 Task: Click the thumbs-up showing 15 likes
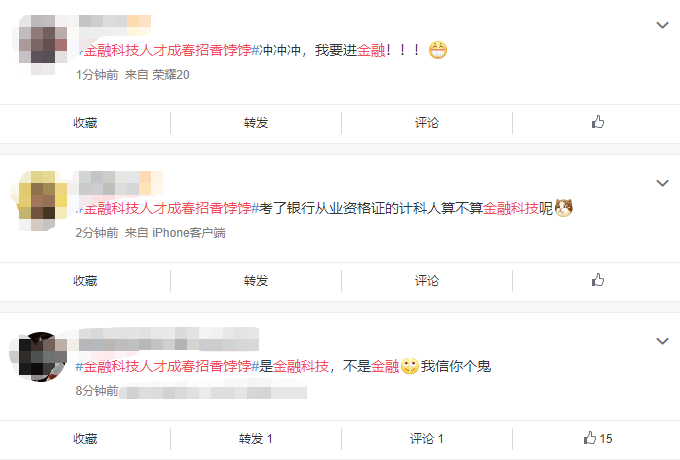[598, 438]
